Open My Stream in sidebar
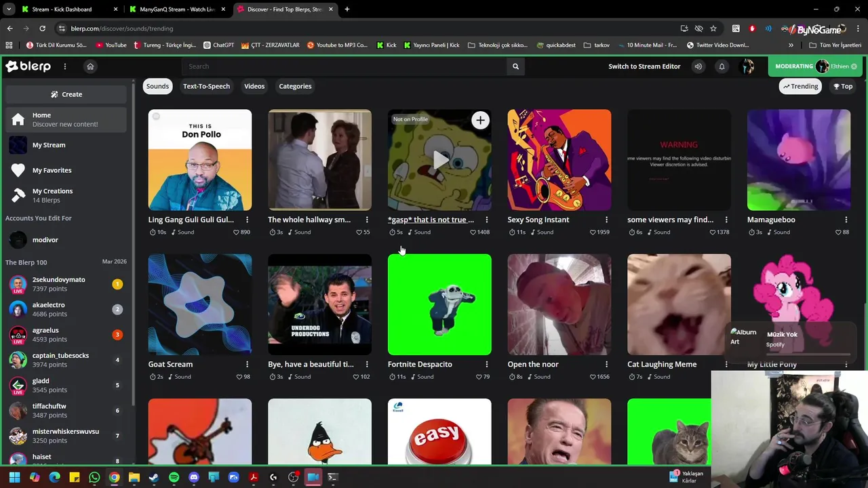 (x=66, y=145)
